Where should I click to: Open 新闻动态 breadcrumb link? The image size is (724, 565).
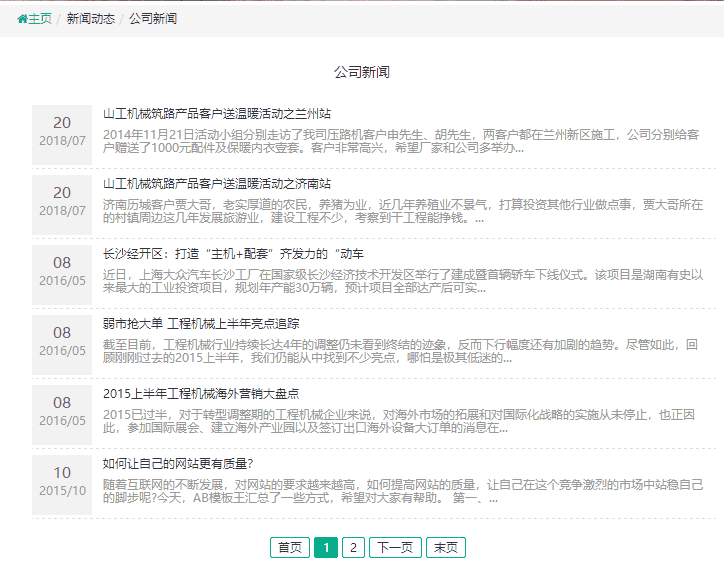90,19
